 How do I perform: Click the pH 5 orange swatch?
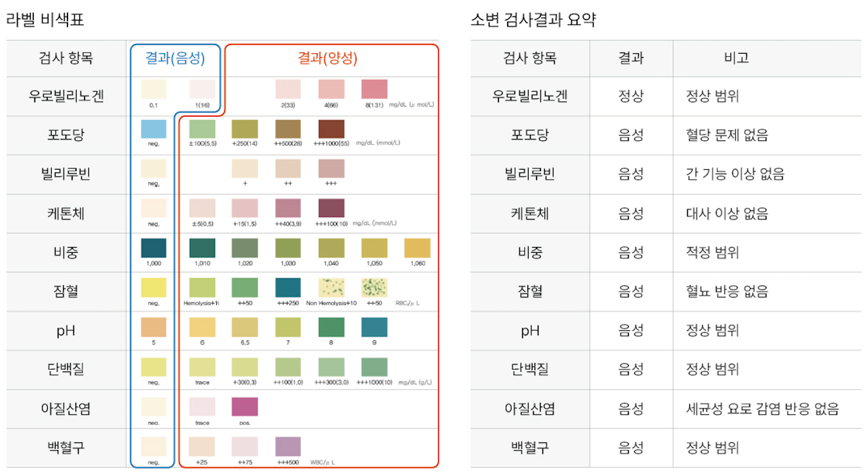pos(154,328)
